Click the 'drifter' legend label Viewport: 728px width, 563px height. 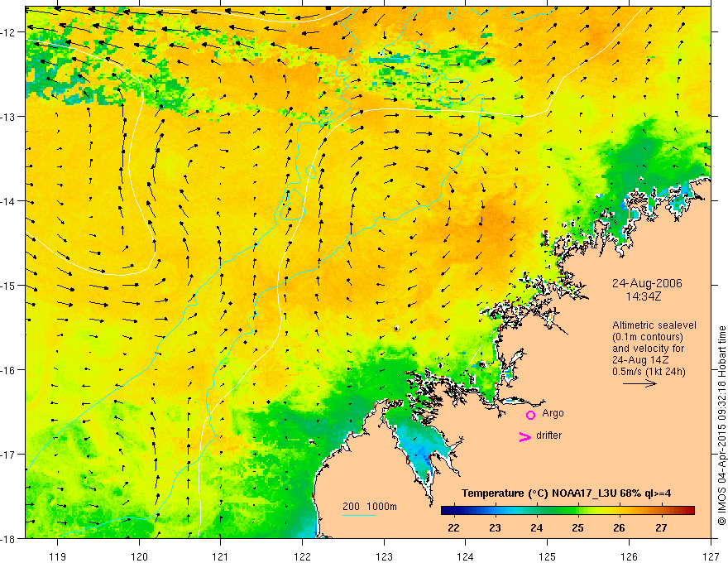[548, 435]
